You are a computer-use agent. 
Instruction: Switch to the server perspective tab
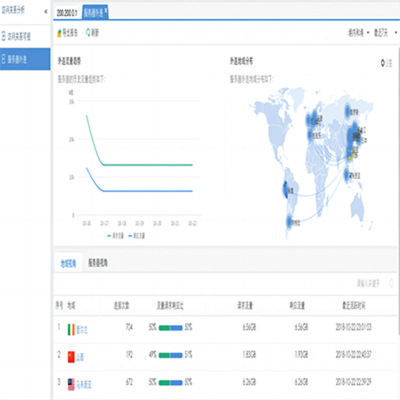click(98, 263)
